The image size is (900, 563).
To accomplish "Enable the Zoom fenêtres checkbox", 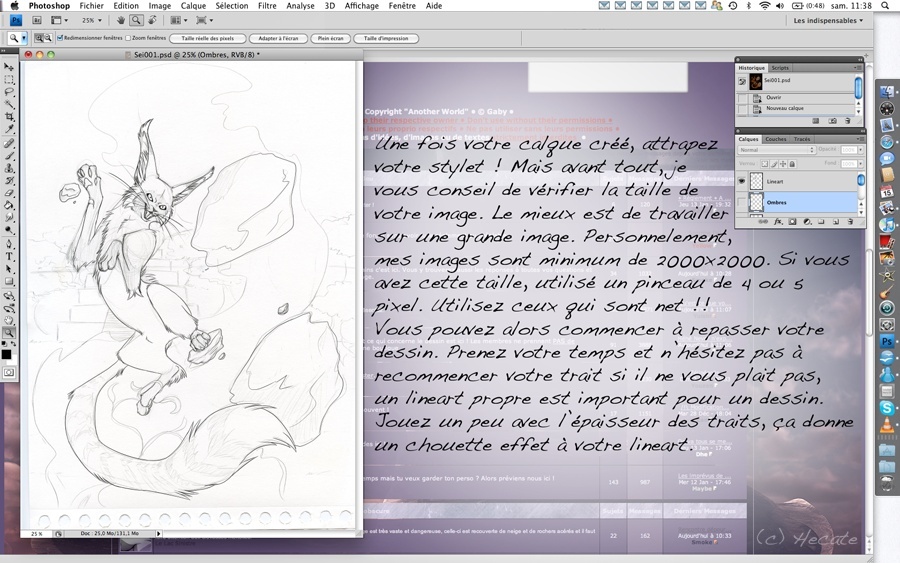I will tap(128, 38).
